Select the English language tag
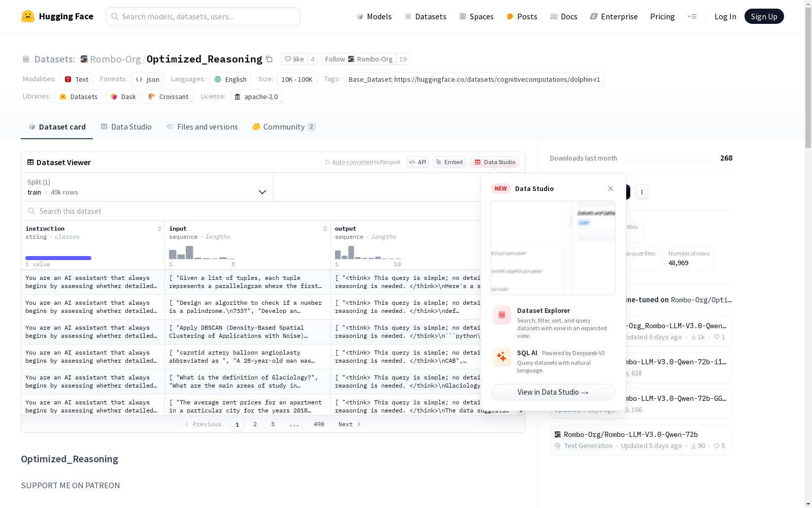812x508 pixels. click(230, 79)
